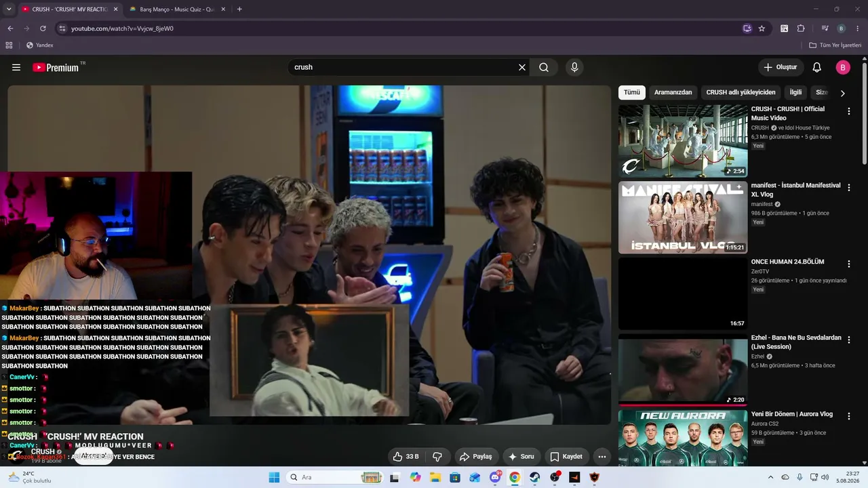Open a new browser tab
The width and height of the screenshot is (868, 488).
239,9
